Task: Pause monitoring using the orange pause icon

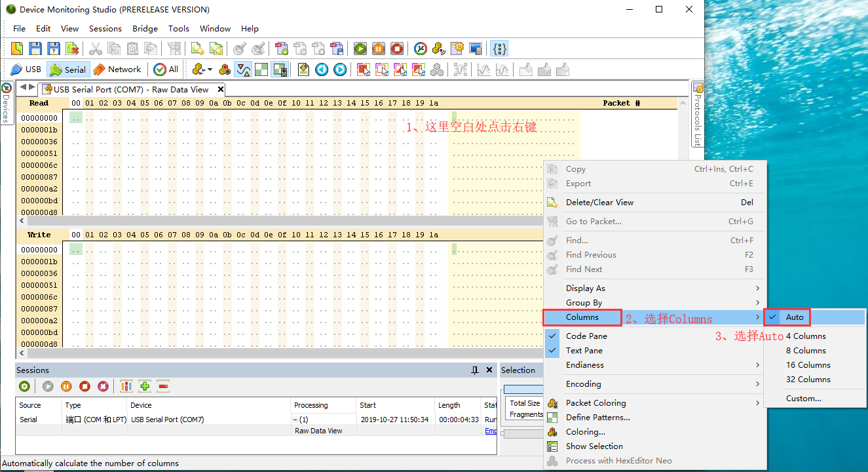Action: (378, 48)
